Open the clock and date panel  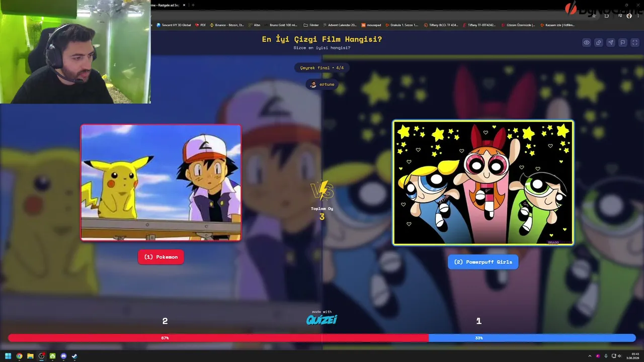point(632,356)
